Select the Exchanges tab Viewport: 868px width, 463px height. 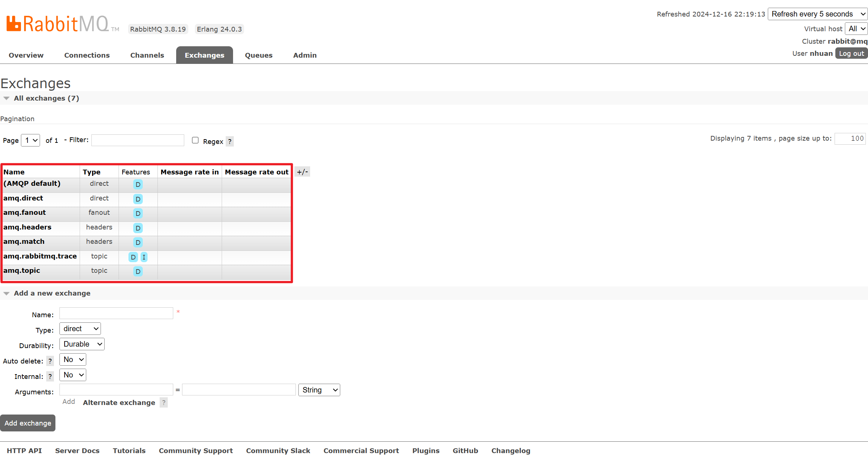(204, 55)
